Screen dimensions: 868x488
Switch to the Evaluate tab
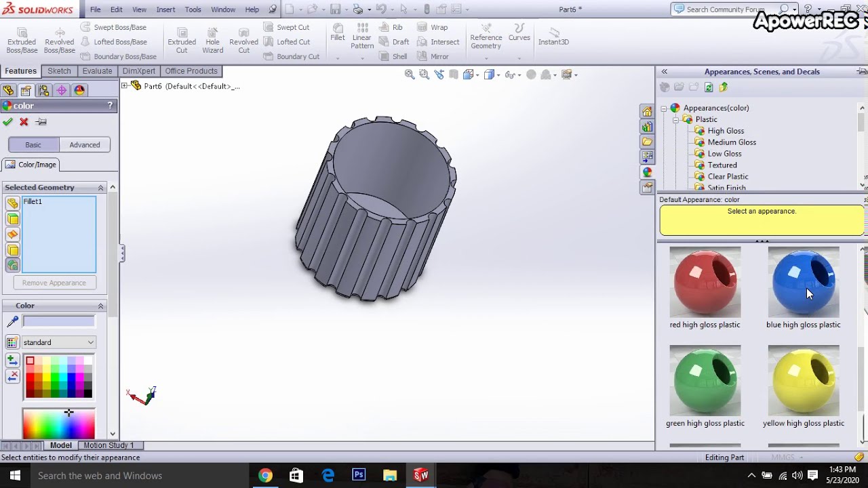coord(97,71)
